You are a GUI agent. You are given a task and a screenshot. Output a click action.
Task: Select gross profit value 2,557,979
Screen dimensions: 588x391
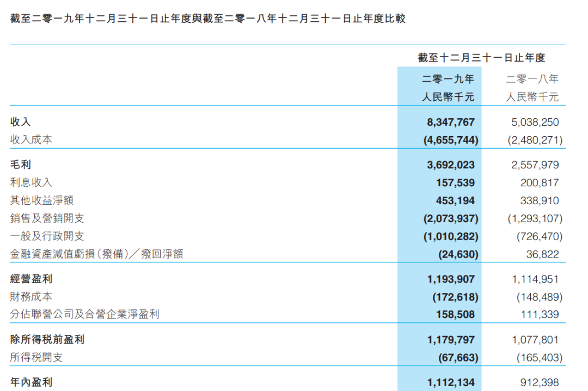point(535,164)
